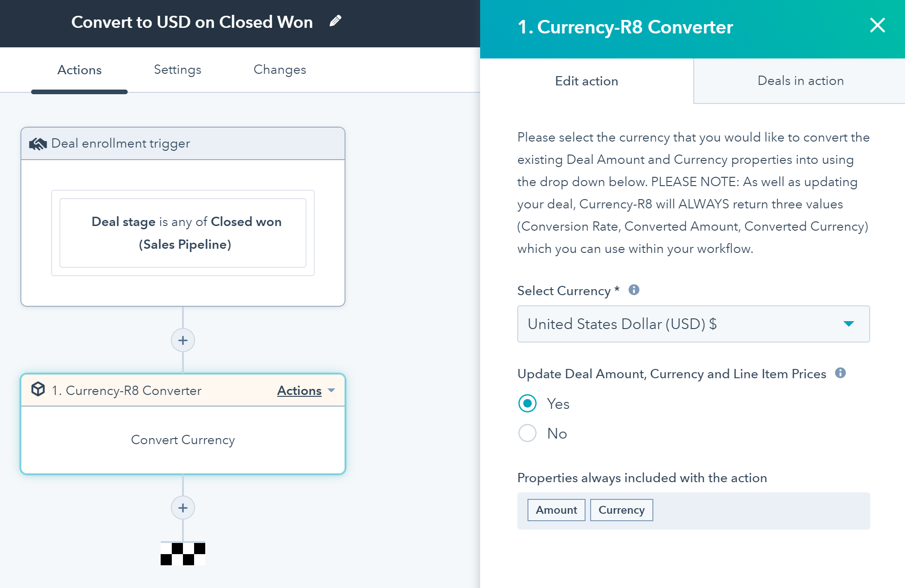Open the Changes tab
The height and width of the screenshot is (588, 905).
[x=280, y=70]
